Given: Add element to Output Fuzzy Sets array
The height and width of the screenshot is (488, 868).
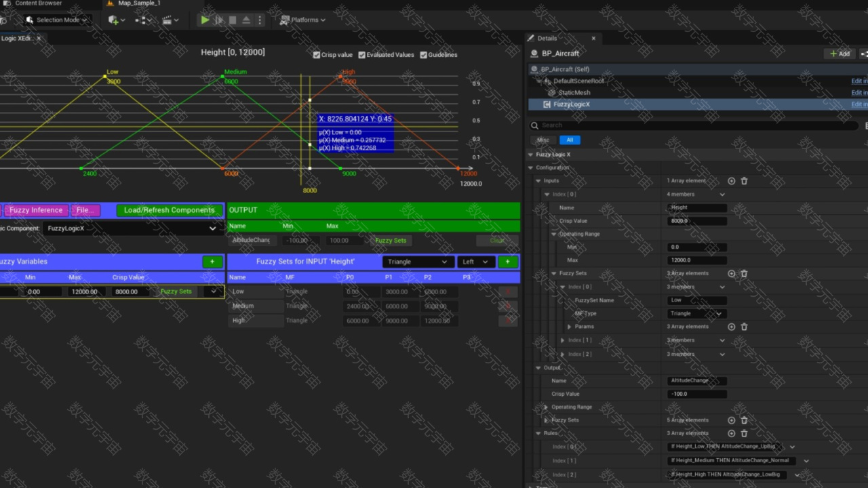Looking at the screenshot, I should [x=731, y=420].
